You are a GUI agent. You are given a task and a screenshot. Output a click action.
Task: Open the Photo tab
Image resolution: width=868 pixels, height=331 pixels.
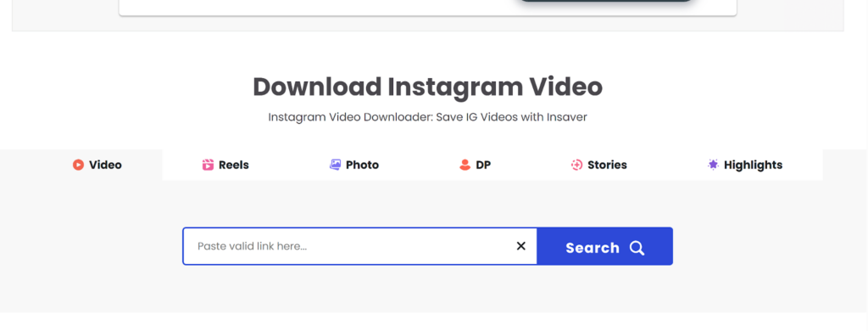(354, 165)
